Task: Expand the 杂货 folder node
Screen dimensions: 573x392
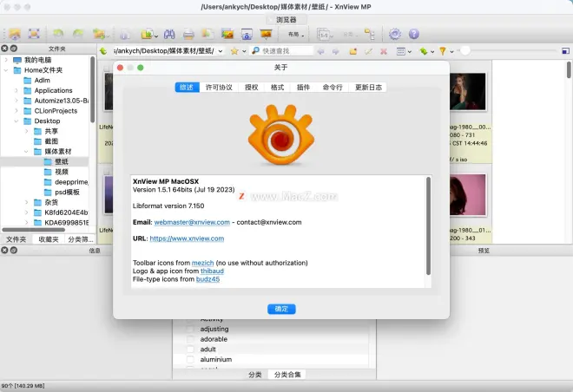Action: 27,202
